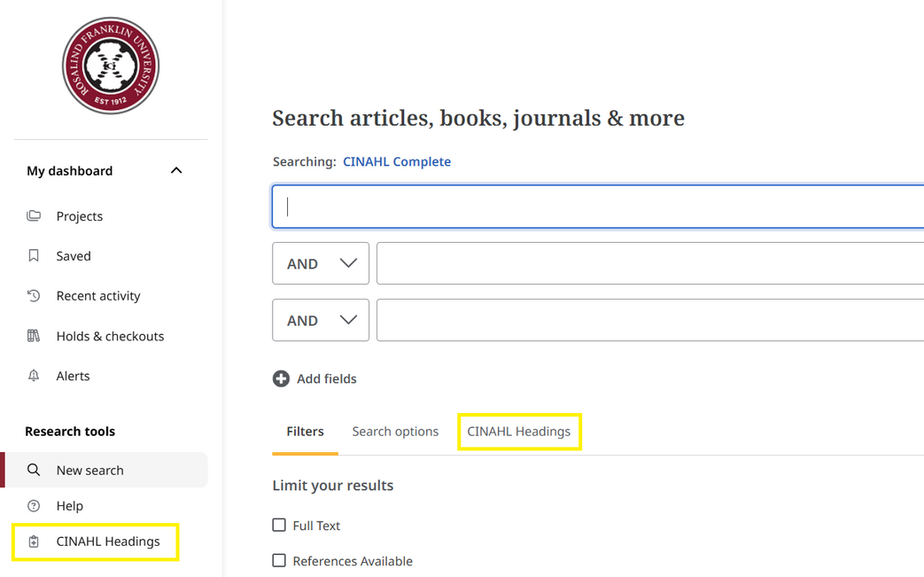Screen dimensions: 924x577
Task: Open the CINAHL Headings tab
Action: (x=519, y=432)
